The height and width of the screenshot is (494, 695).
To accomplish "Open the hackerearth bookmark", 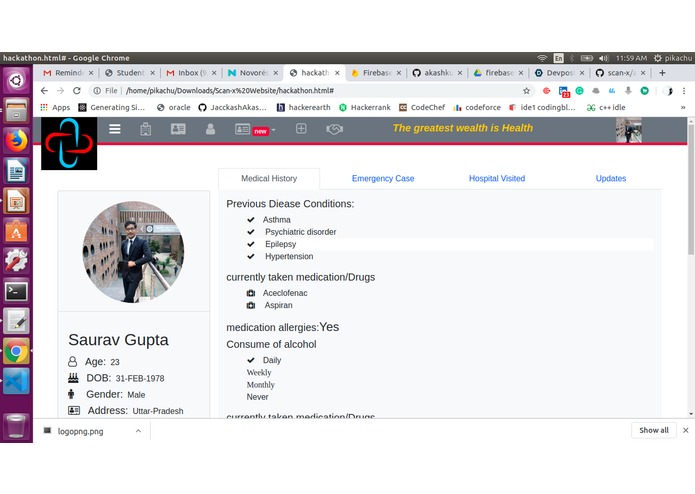I will [304, 107].
